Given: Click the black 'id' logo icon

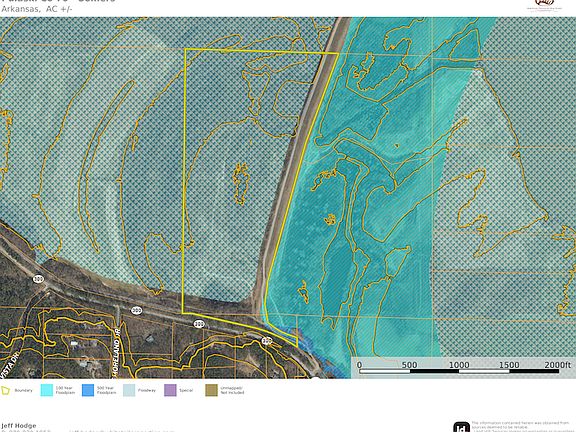Looking at the screenshot, I should coord(461,427).
